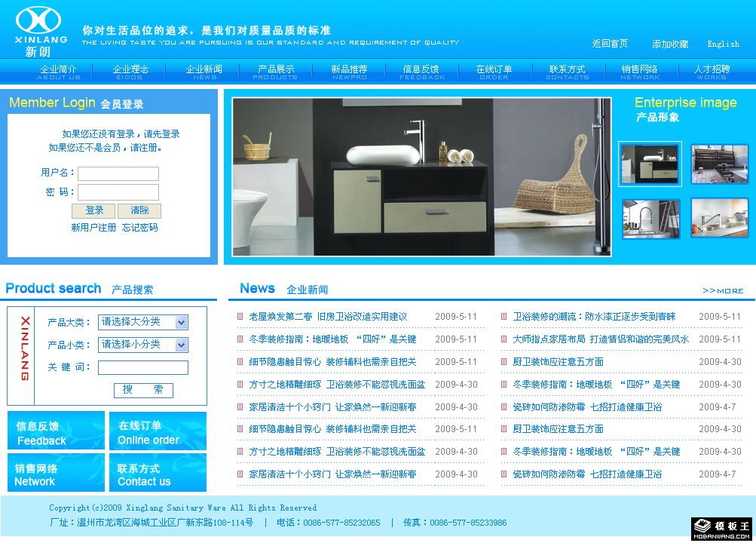Select the faucet and ladder thumbnail

tap(651, 219)
